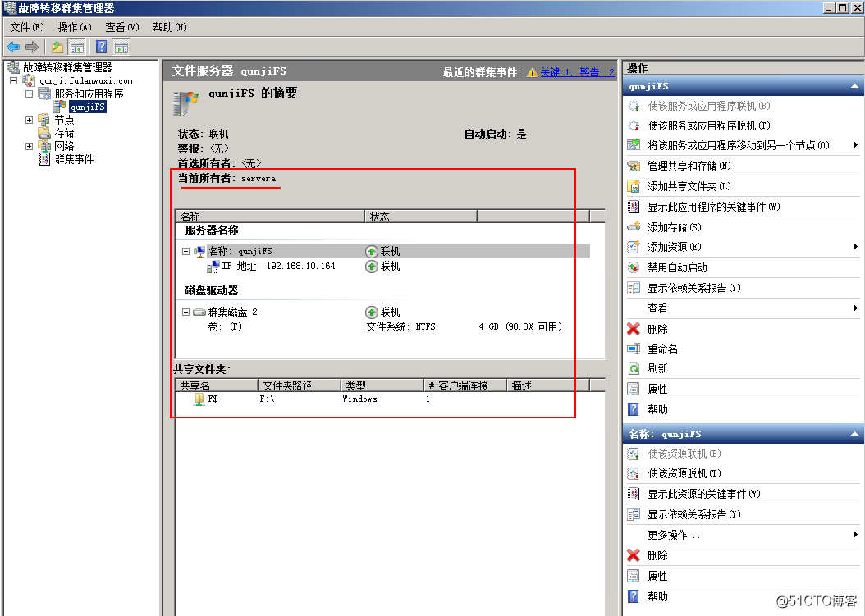Click the upper 属性 action

point(657,389)
